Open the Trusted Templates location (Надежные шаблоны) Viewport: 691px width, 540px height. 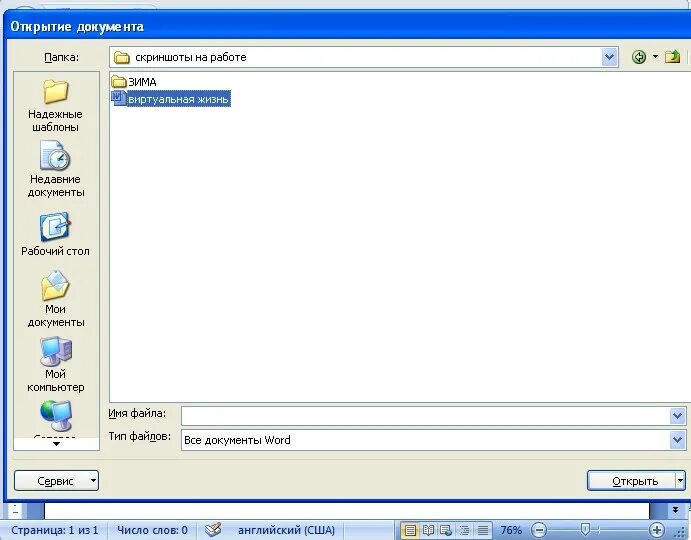tap(55, 106)
